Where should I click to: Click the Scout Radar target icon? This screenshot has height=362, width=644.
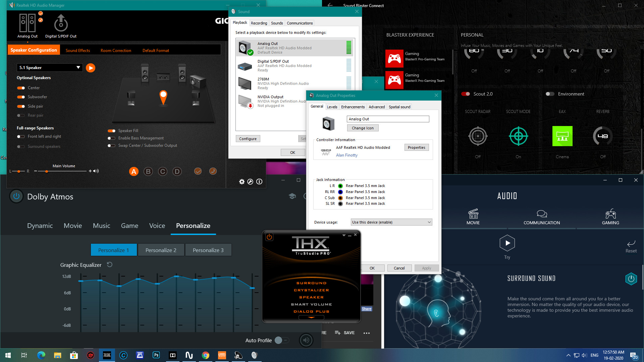[x=478, y=136]
